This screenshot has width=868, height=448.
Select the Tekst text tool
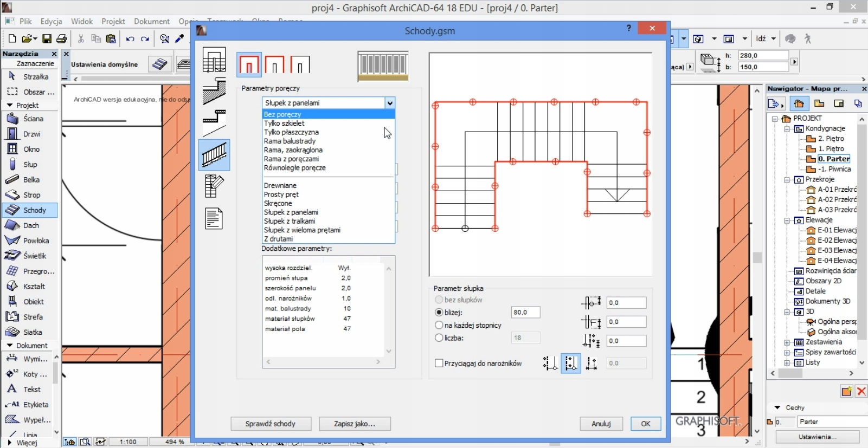27,389
